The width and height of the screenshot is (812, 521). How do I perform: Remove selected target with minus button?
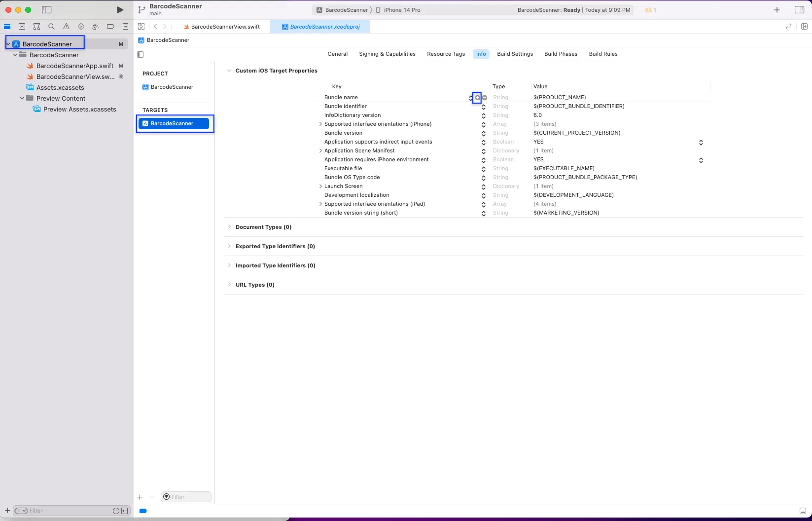pyautogui.click(x=152, y=497)
